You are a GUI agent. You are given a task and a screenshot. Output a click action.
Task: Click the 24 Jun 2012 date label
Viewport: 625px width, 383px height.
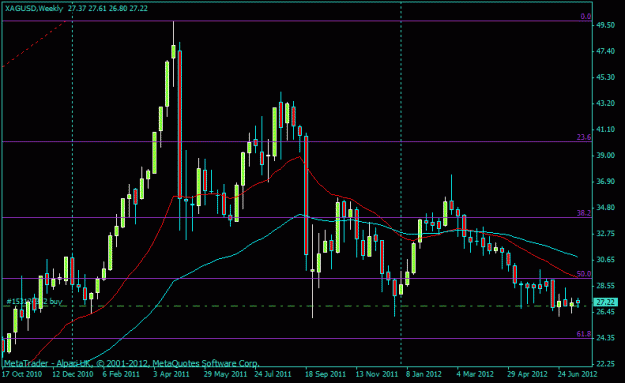(577, 374)
